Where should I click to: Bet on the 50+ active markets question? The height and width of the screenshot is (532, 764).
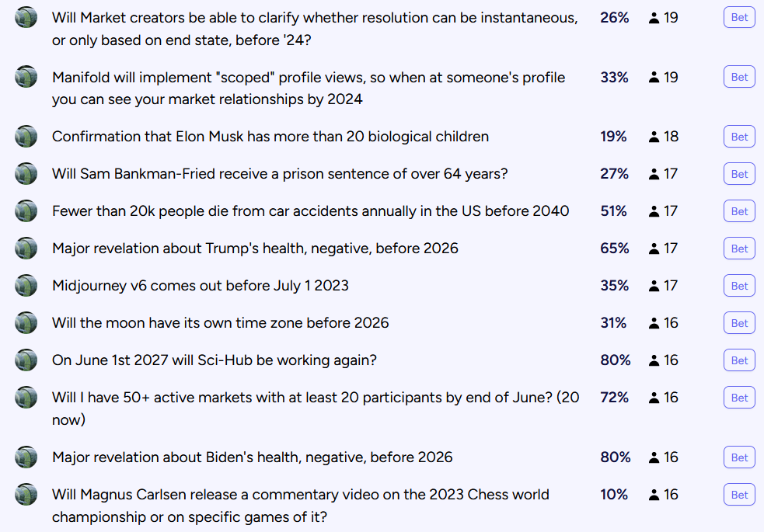click(739, 398)
